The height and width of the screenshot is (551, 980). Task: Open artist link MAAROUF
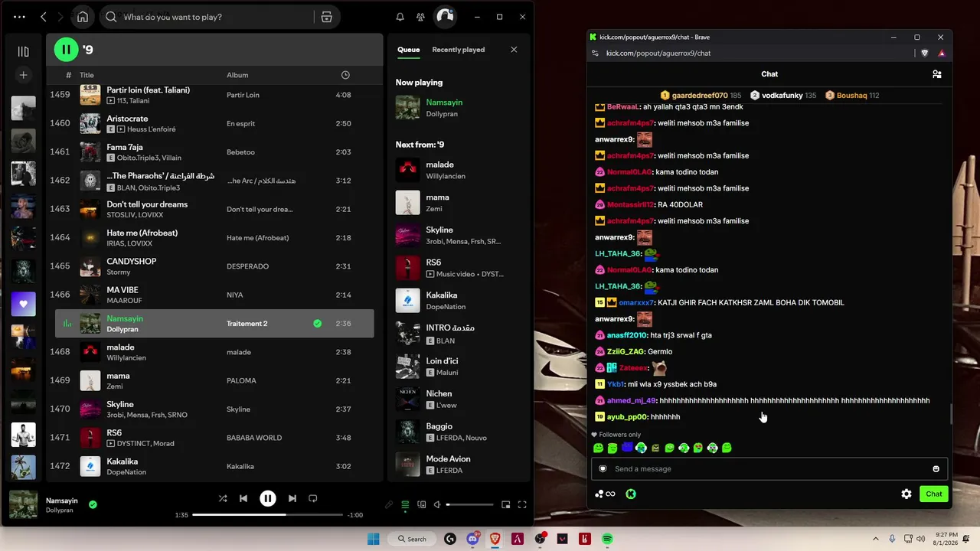[124, 301]
